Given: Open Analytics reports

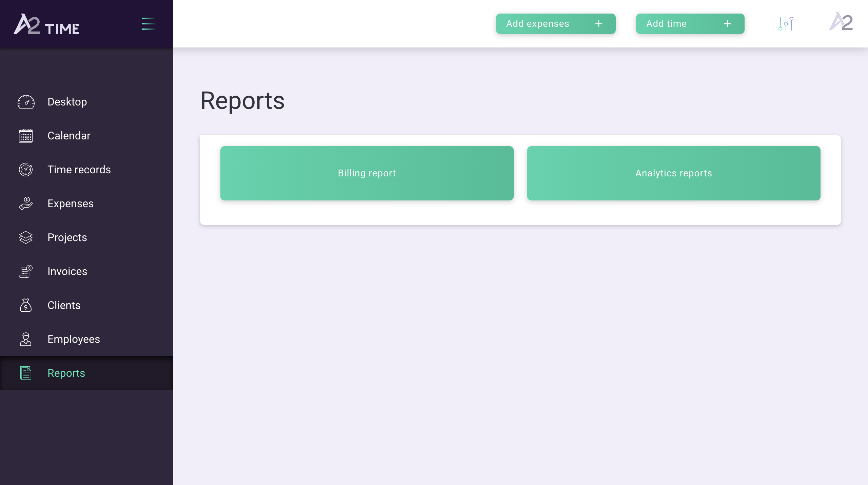Looking at the screenshot, I should tap(674, 173).
